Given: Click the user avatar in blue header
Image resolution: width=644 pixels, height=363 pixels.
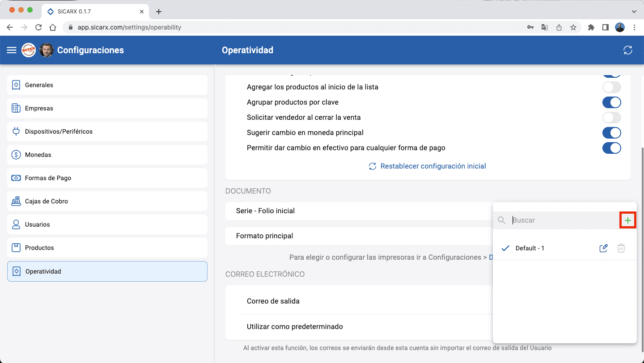Looking at the screenshot, I should 47,50.
